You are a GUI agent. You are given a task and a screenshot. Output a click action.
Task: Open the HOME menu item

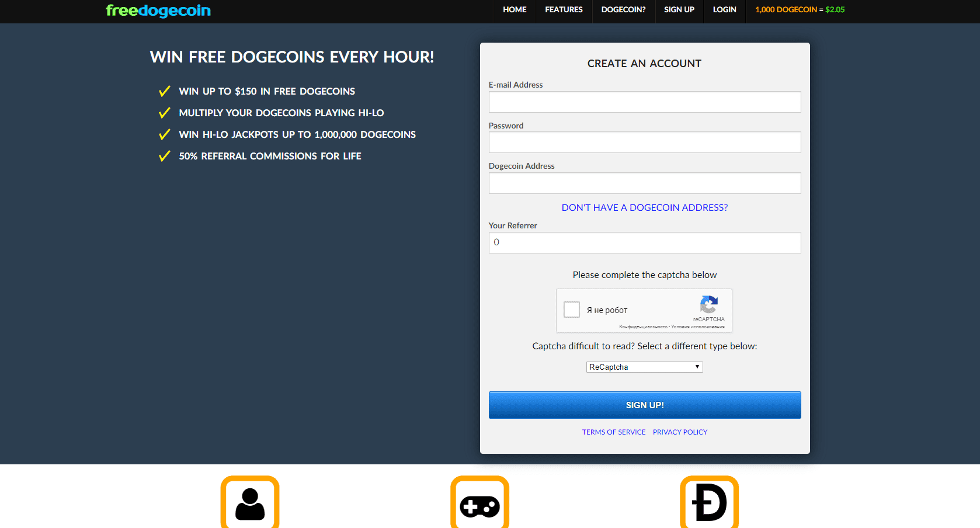[515, 10]
